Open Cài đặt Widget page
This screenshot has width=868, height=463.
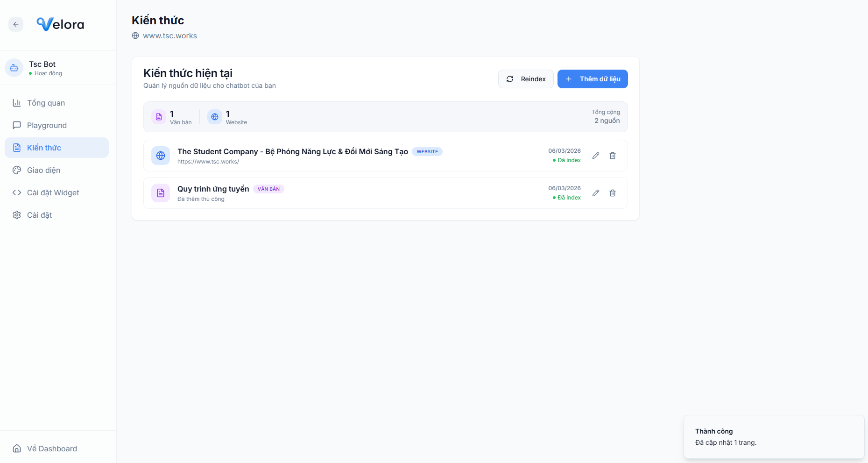click(x=53, y=192)
